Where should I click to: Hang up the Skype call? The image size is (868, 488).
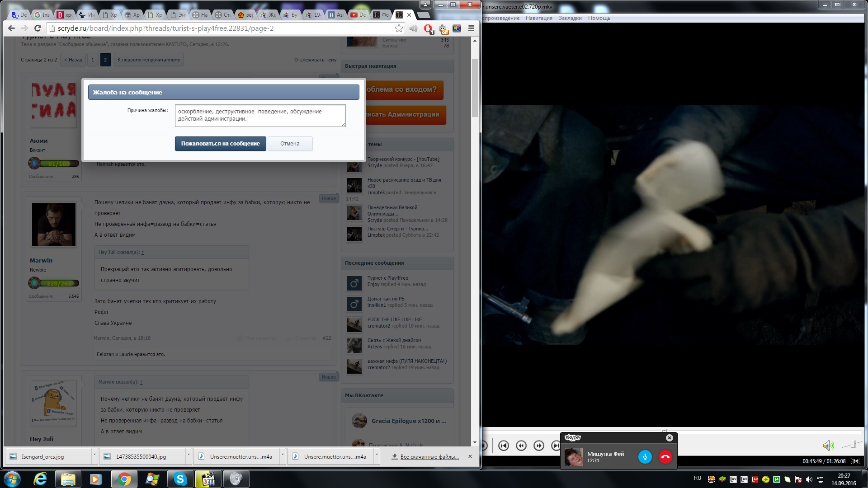(x=665, y=457)
